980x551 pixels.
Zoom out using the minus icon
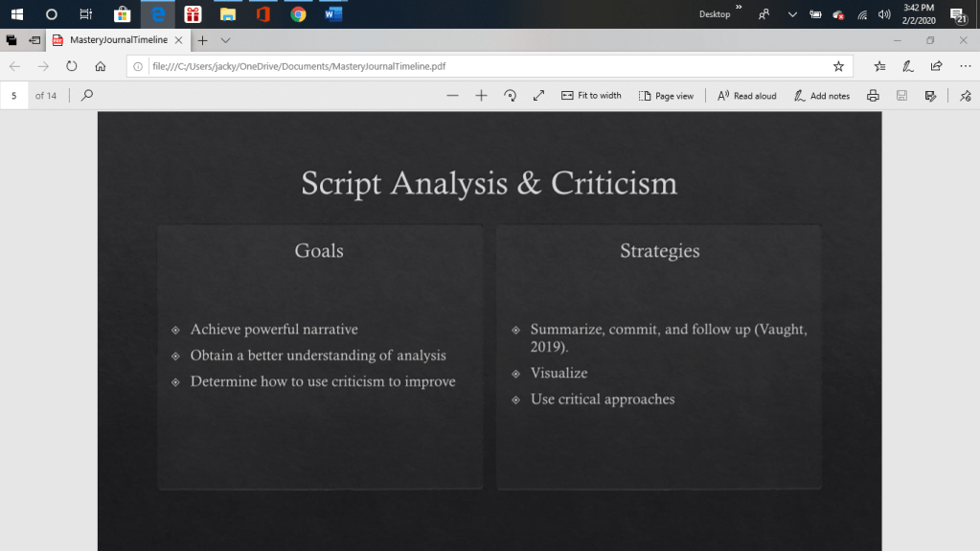point(453,96)
